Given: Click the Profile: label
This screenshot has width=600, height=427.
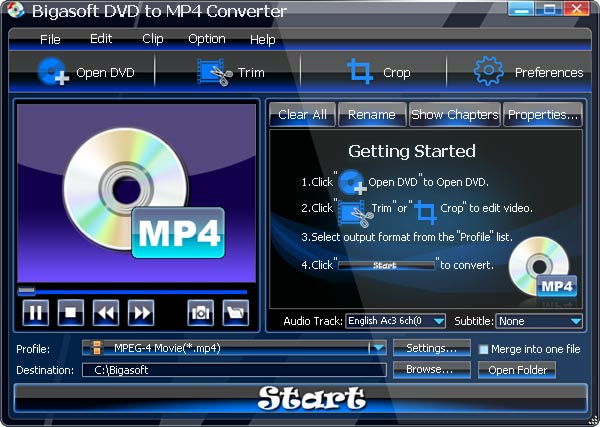Looking at the screenshot, I should tap(33, 349).
